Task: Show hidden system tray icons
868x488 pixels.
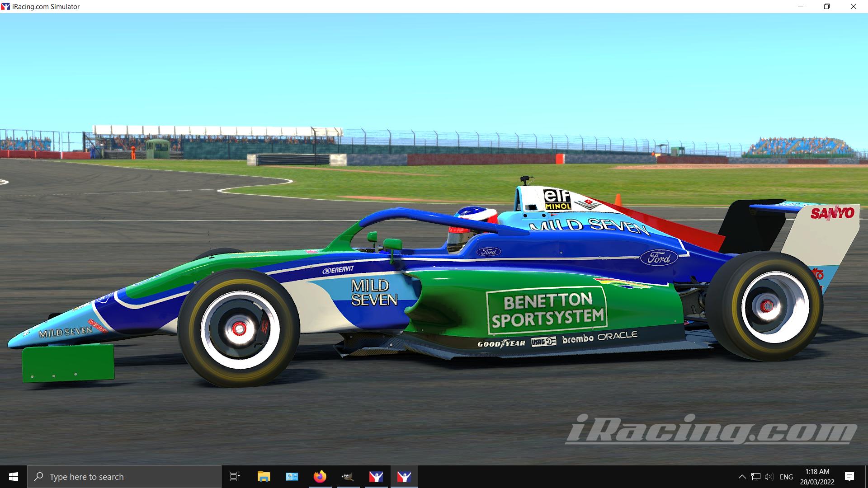Action: tap(742, 477)
